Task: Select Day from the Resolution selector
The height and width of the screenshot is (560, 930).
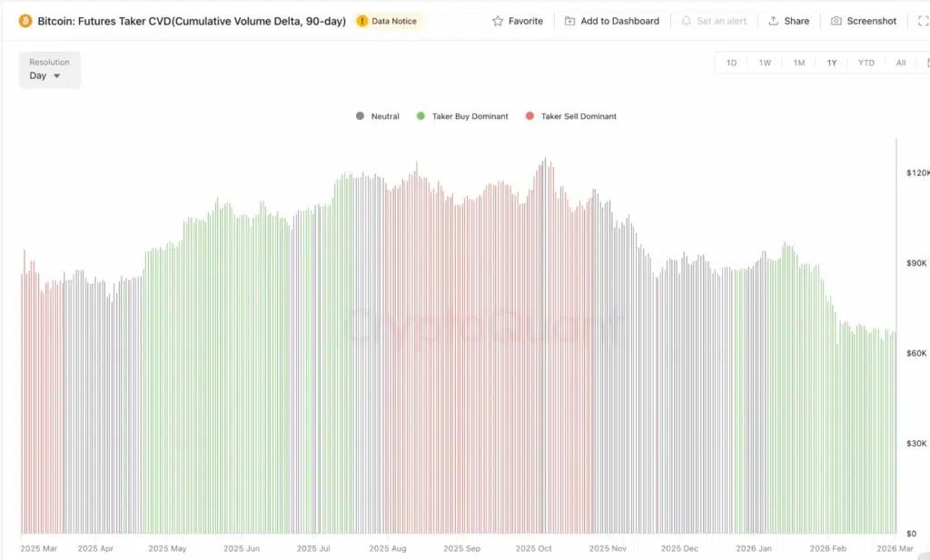Action: (x=39, y=76)
